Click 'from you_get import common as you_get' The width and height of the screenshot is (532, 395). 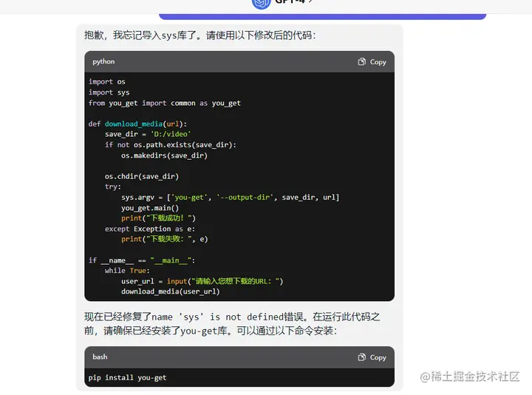165,104
